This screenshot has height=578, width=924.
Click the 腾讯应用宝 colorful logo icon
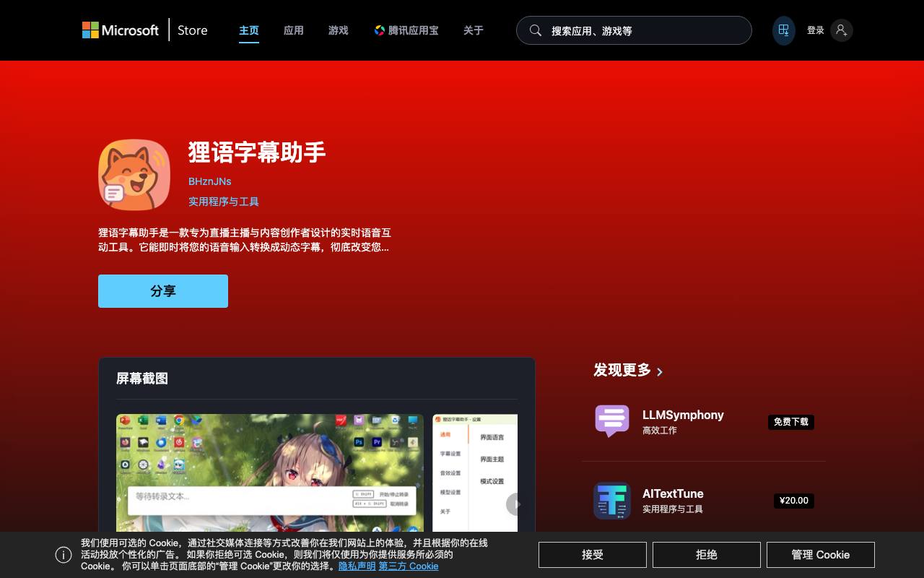379,30
